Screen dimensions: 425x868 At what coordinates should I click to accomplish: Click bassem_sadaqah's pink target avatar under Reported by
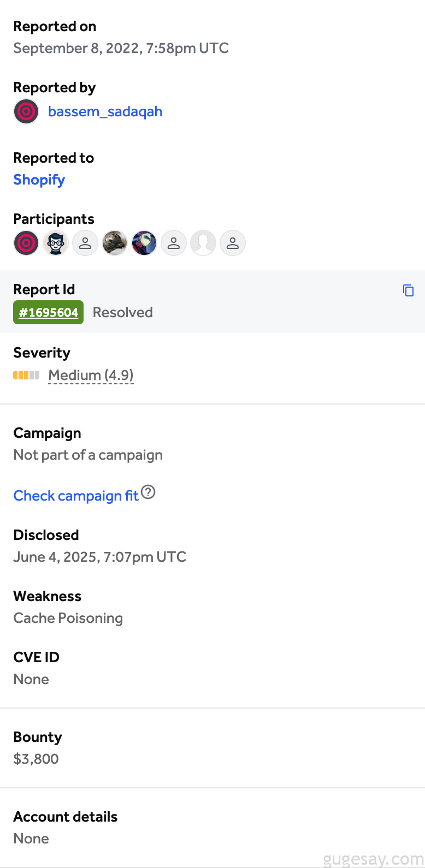(26, 111)
